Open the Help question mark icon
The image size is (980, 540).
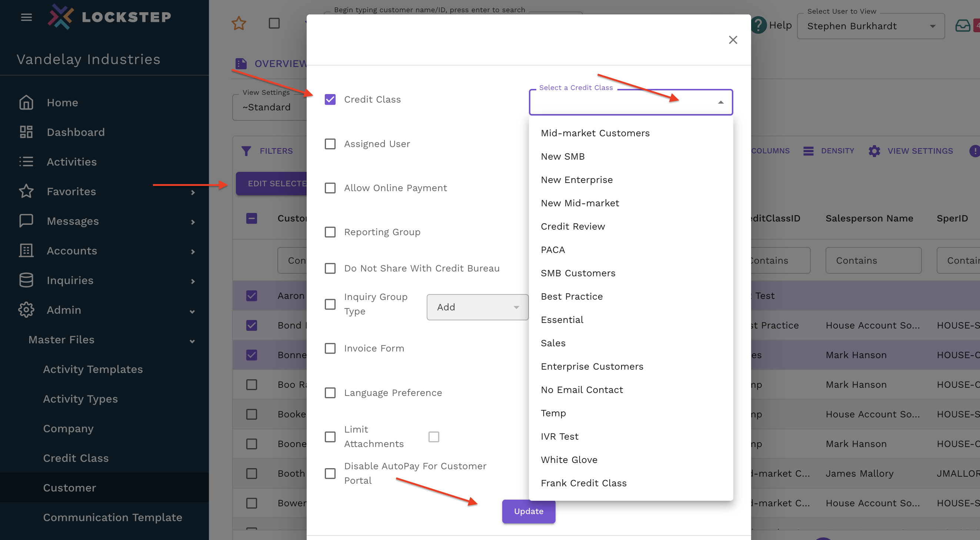pos(758,26)
